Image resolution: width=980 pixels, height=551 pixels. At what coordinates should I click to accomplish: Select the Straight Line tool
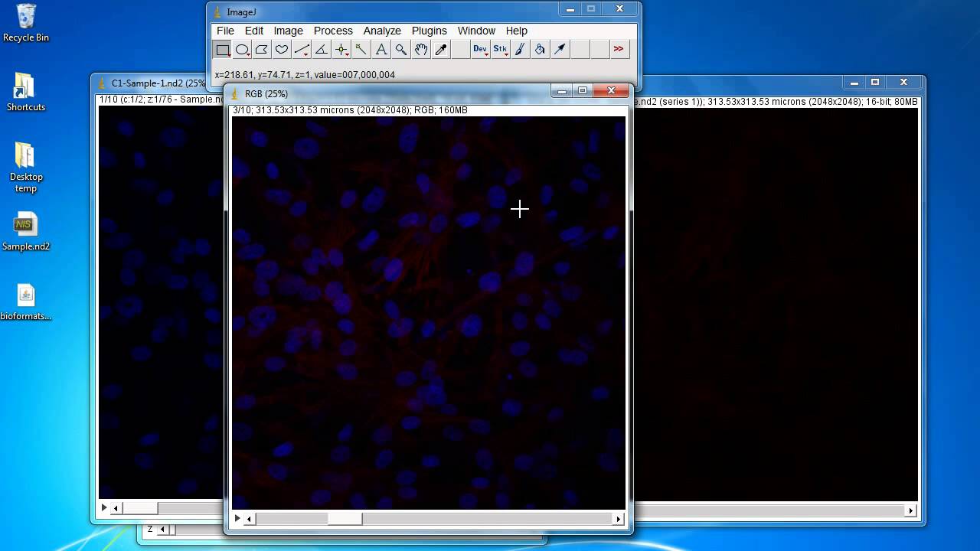coord(302,50)
